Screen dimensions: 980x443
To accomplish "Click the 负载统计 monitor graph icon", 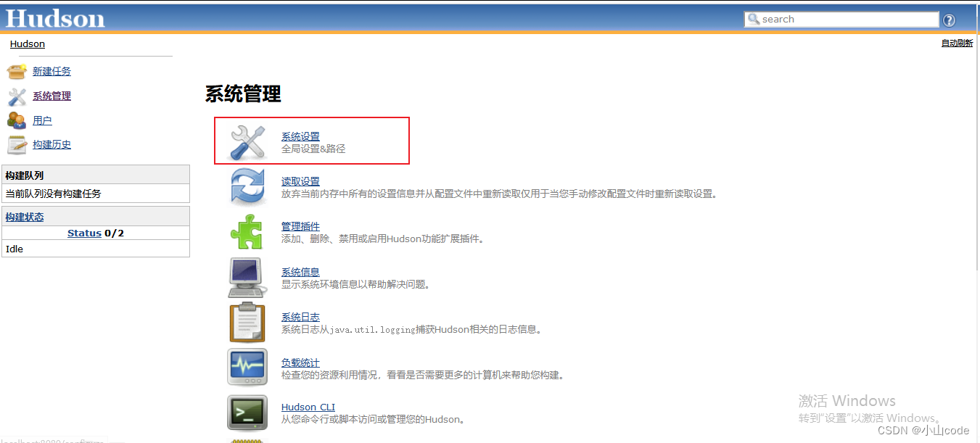I will (x=247, y=368).
